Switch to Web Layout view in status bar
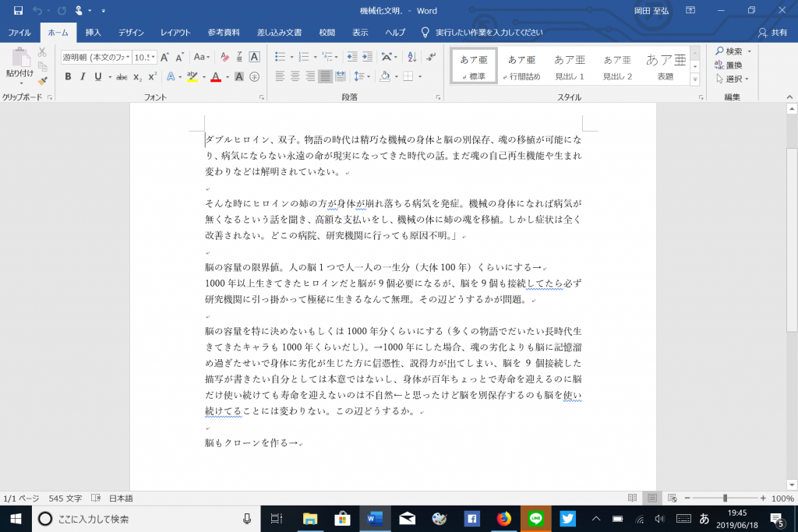This screenshot has height=532, width=798. point(672,498)
